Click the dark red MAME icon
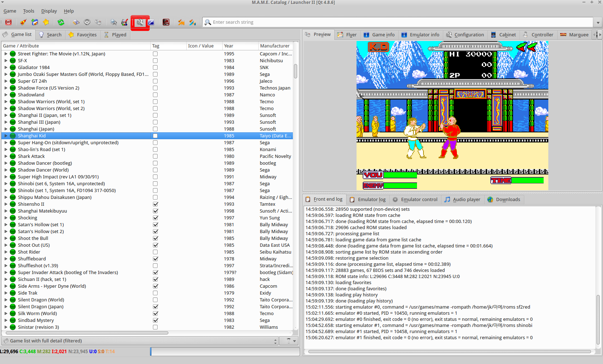The image size is (603, 364). click(x=166, y=22)
